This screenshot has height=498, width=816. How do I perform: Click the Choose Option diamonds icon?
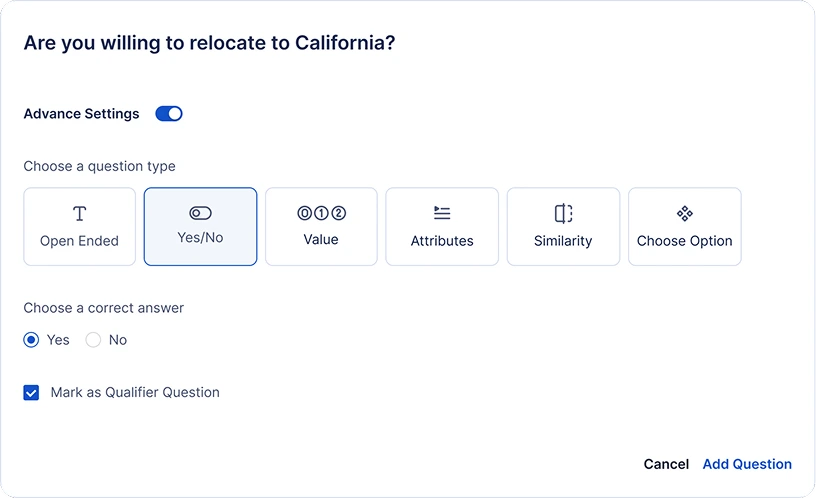coord(684,213)
